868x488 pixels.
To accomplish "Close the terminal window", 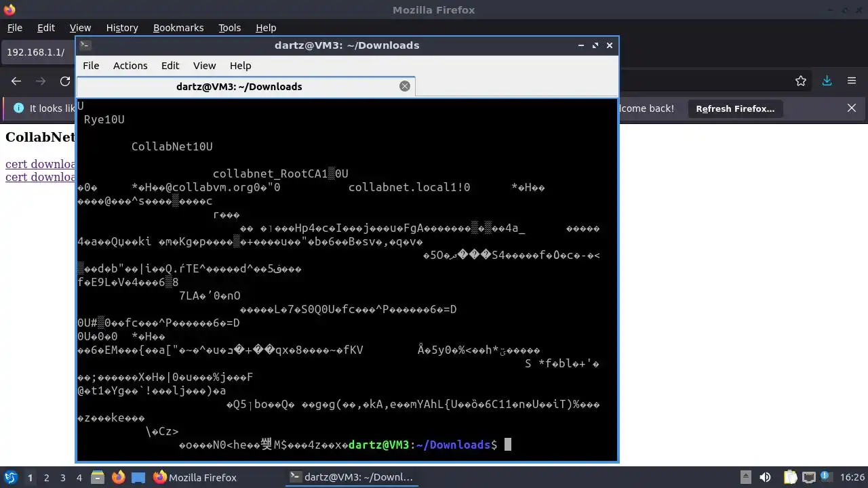I will 610,45.
